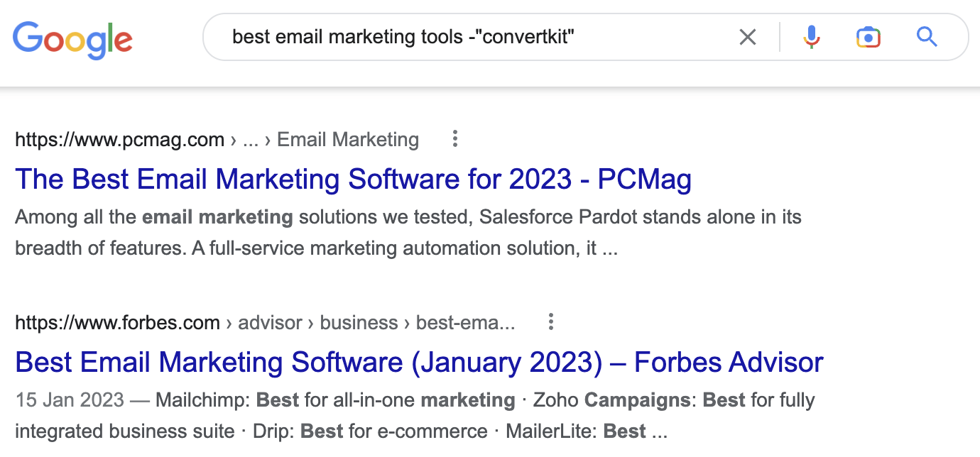Select the "Email Marketing" breadcrumb of the PCMag result

(x=348, y=140)
